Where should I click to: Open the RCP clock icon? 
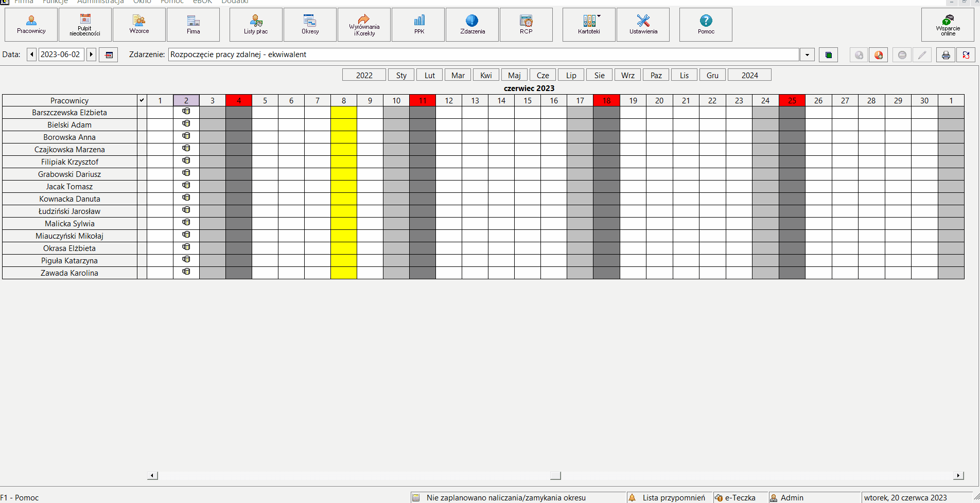point(526,25)
